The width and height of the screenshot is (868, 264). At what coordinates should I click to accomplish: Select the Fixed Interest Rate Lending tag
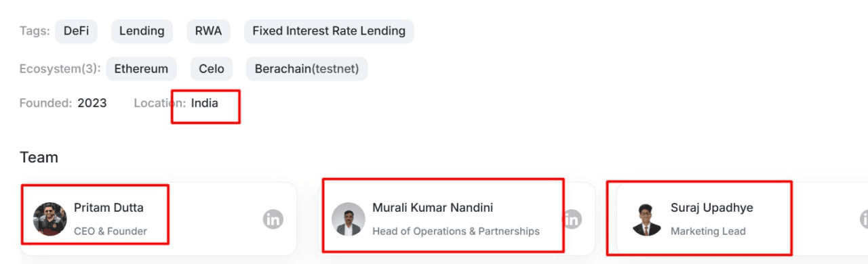(329, 31)
